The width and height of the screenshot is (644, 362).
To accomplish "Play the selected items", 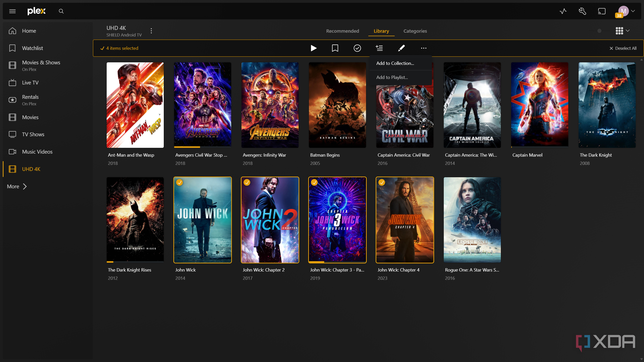I will [x=313, y=48].
